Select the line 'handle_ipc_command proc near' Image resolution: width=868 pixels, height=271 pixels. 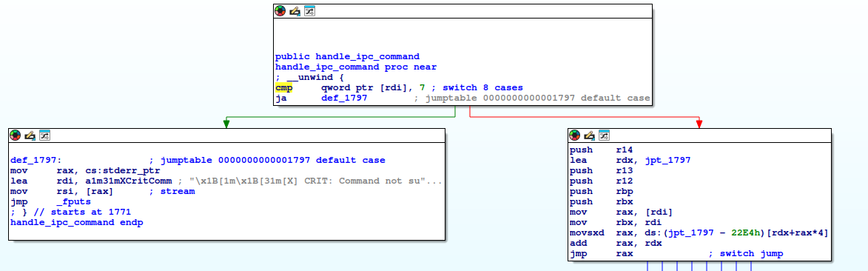(x=356, y=67)
